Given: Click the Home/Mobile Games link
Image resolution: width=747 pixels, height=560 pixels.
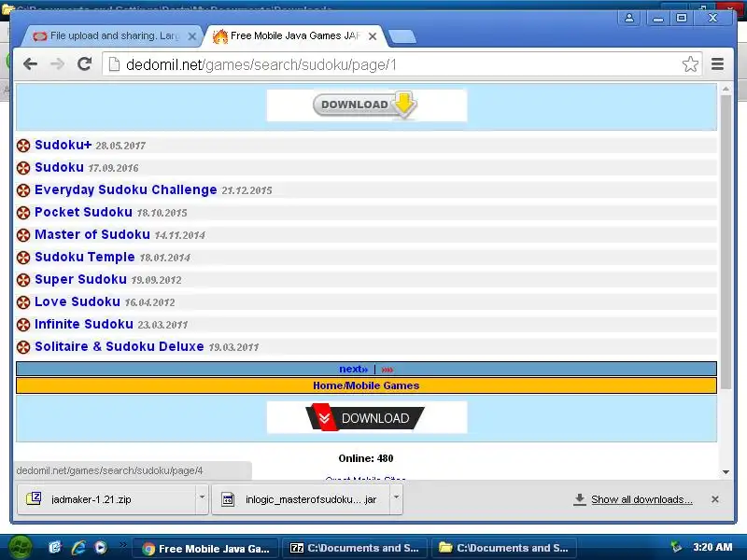Looking at the screenshot, I should 366,385.
